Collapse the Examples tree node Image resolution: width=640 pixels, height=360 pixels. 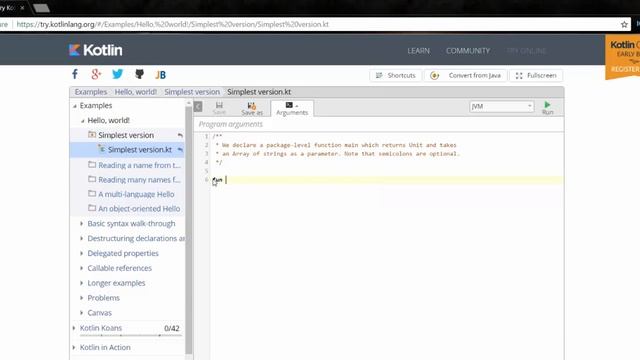75,106
